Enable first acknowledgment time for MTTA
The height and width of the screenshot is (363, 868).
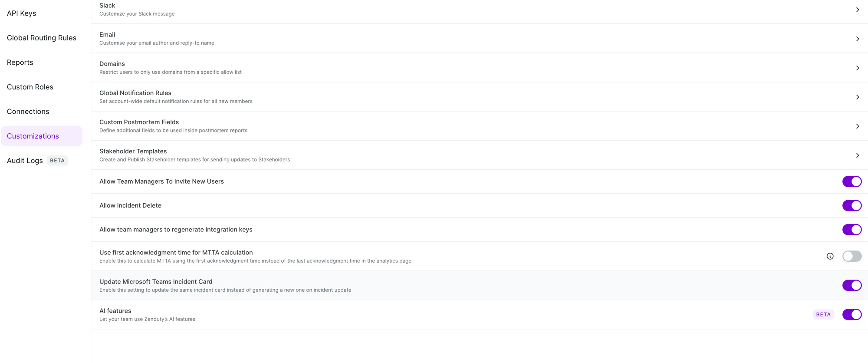point(852,256)
